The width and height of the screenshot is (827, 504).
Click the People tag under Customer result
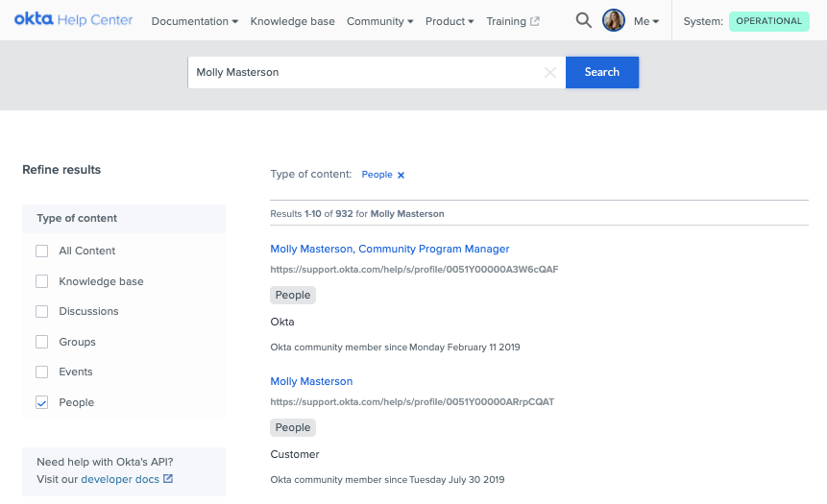(293, 427)
